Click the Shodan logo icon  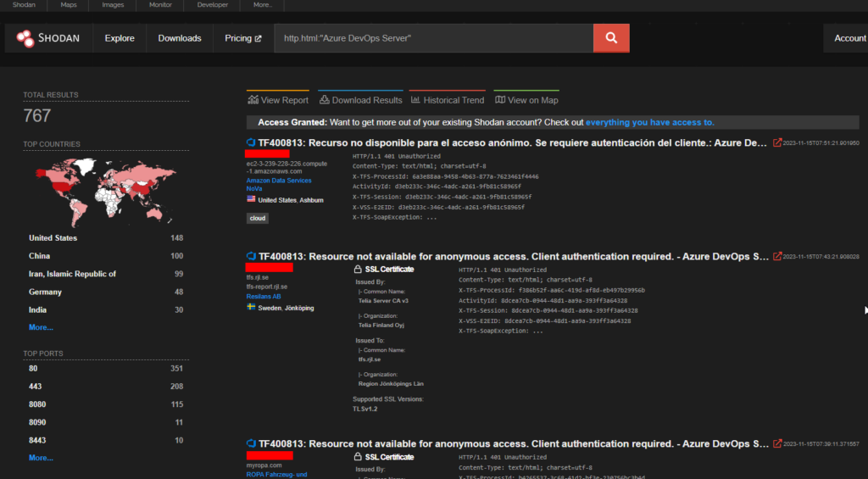coord(25,38)
